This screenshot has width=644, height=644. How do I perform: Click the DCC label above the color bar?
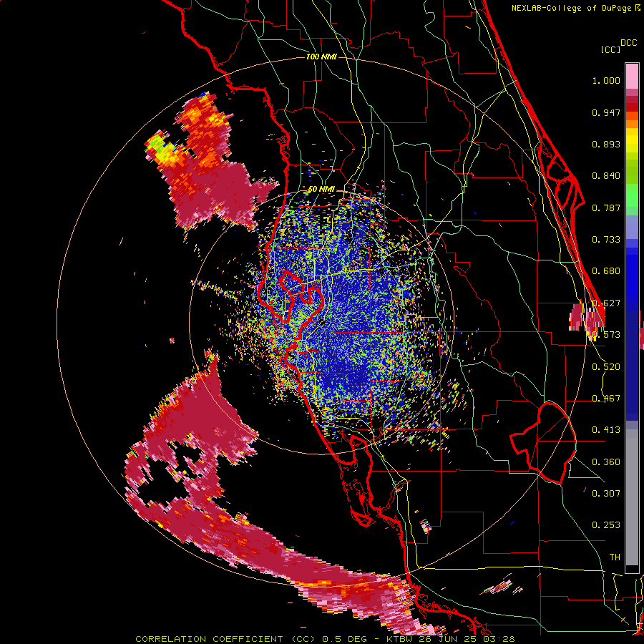click(629, 43)
